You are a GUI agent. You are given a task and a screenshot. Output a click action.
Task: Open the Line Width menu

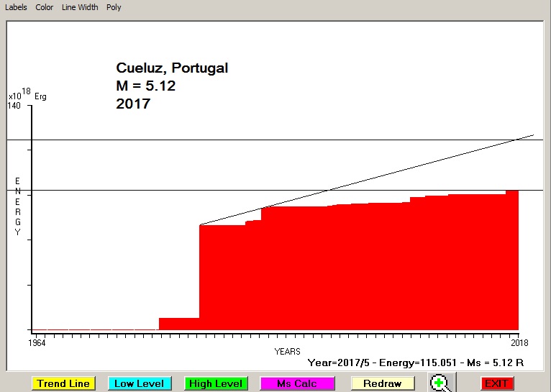click(x=80, y=7)
